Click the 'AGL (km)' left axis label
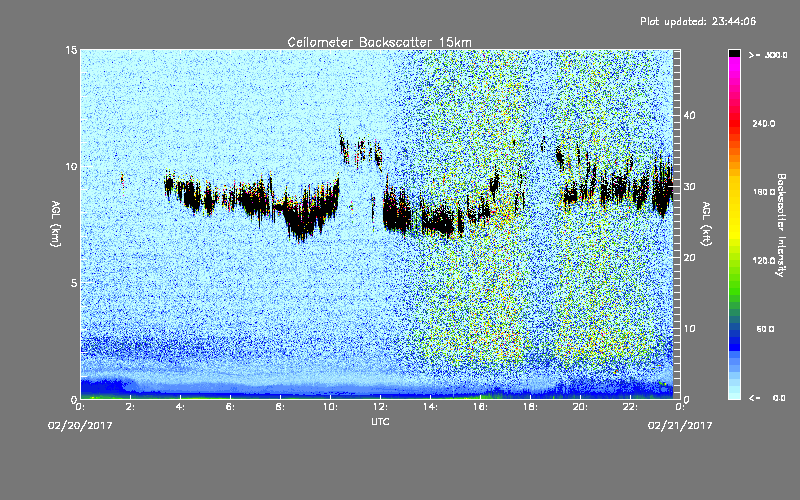The height and width of the screenshot is (500, 800). click(x=56, y=224)
